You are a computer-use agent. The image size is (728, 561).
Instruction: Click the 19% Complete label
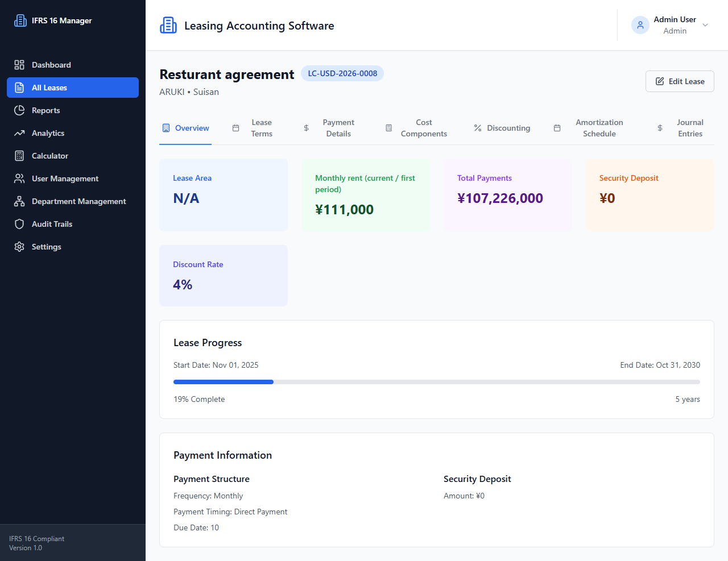point(199,399)
